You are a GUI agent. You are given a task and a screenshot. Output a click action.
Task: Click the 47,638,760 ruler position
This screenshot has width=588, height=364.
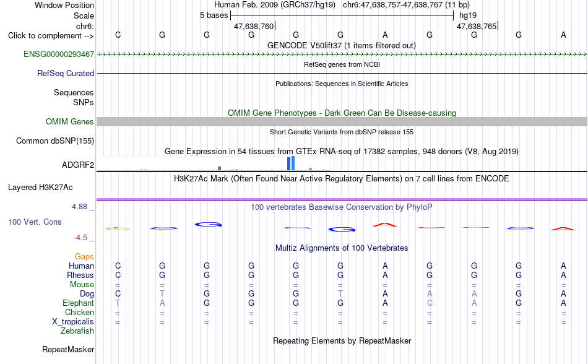point(254,26)
